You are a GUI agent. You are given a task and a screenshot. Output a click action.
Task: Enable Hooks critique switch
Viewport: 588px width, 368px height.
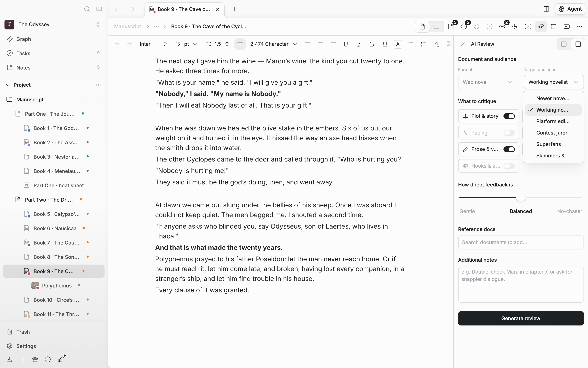509,166
